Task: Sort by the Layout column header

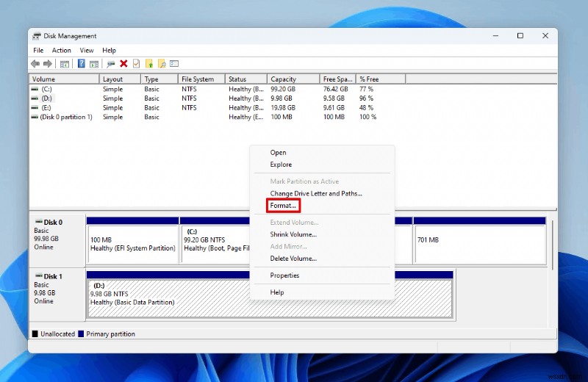Action: [x=120, y=79]
